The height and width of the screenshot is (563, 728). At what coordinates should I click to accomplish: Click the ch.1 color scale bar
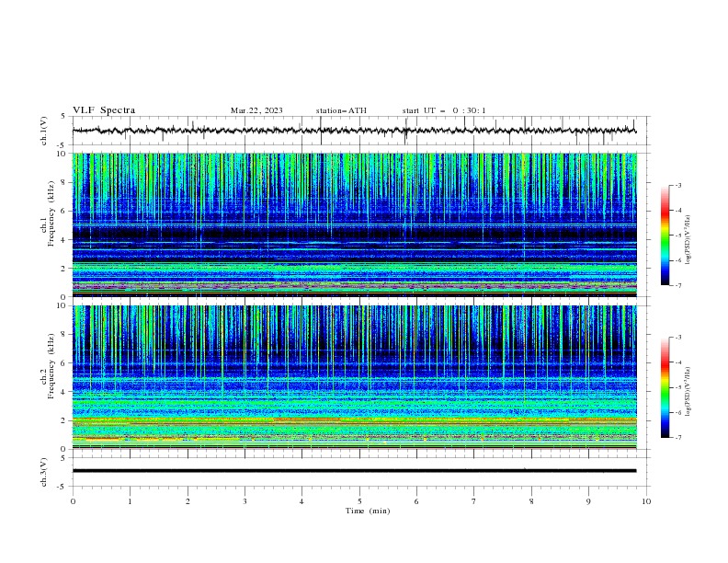point(665,236)
